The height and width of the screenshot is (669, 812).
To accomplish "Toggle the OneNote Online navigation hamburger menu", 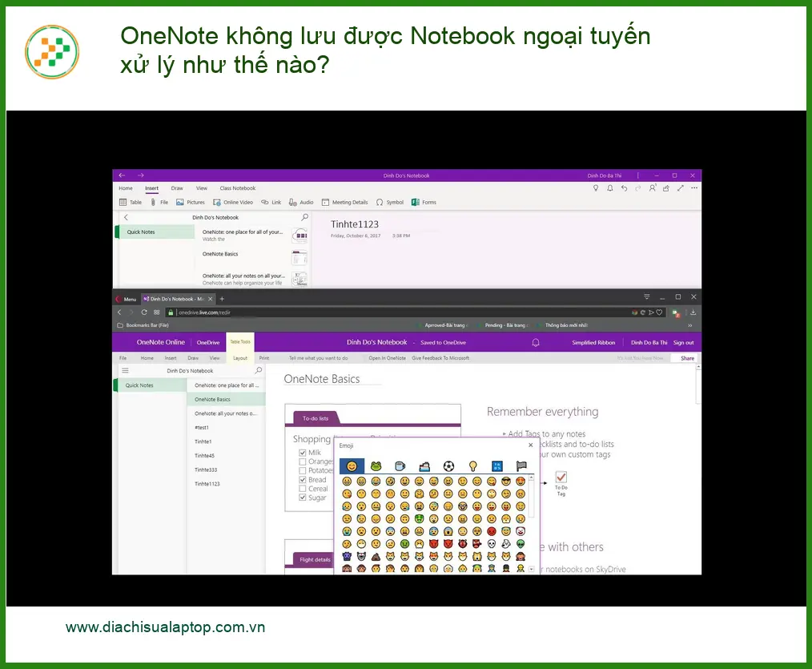I will [125, 370].
